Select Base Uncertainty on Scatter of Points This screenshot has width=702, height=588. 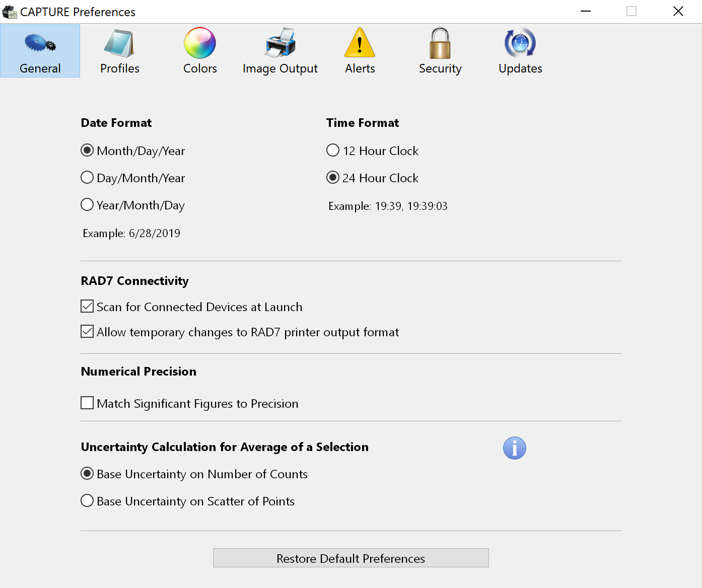(87, 501)
